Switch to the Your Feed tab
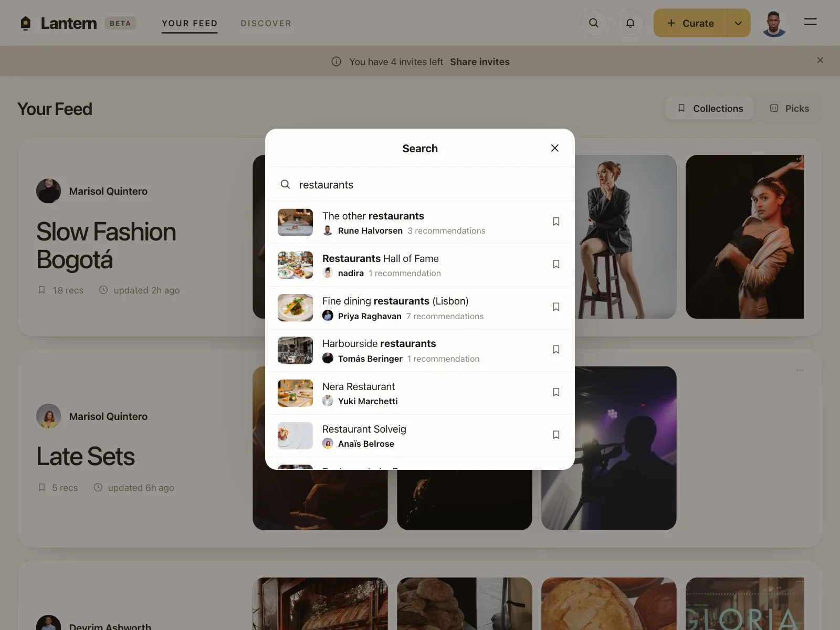The image size is (840, 630). 190,23
